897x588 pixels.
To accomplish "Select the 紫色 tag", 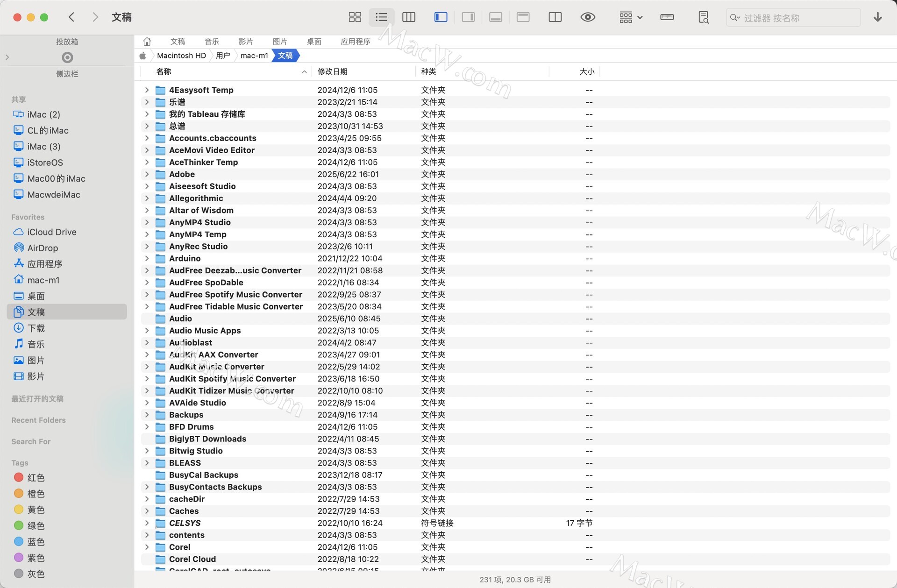I will [x=36, y=558].
